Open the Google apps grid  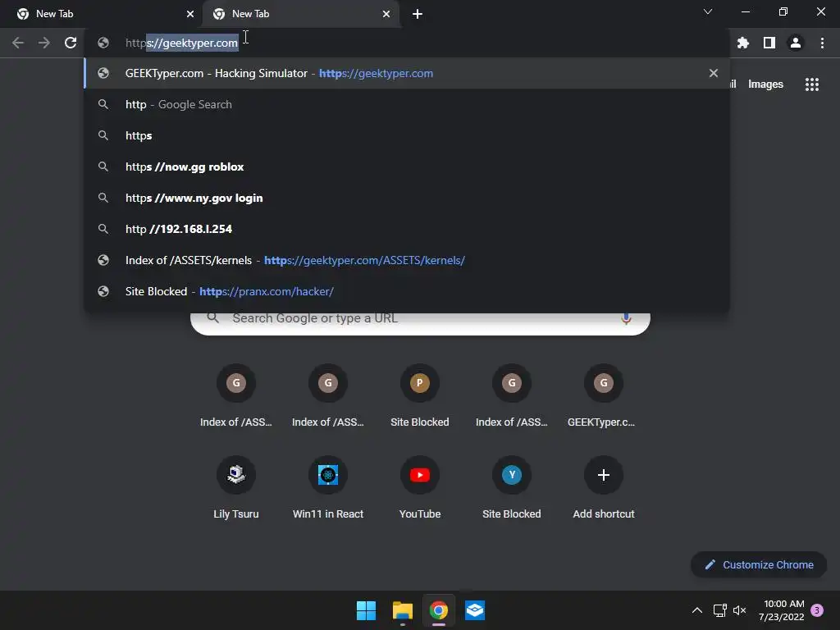[812, 84]
